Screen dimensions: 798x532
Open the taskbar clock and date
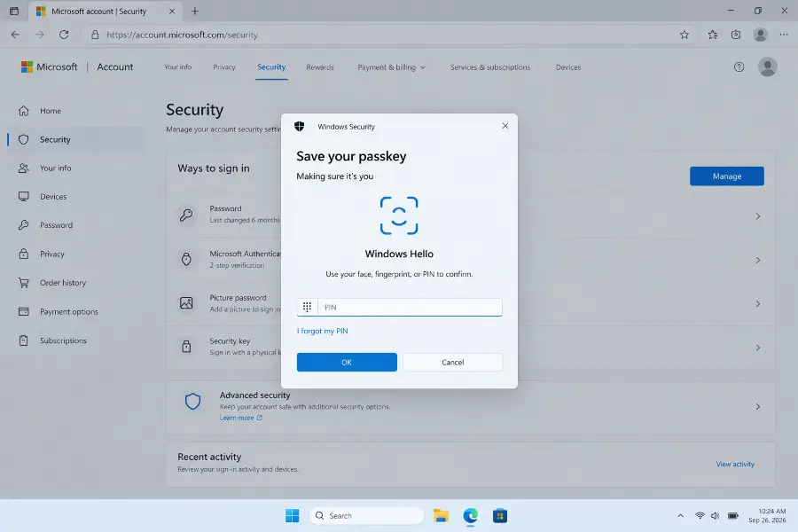click(767, 516)
